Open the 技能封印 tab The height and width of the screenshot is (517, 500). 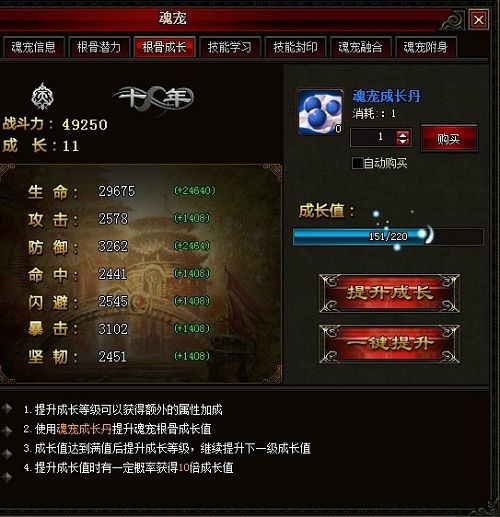[x=295, y=47]
